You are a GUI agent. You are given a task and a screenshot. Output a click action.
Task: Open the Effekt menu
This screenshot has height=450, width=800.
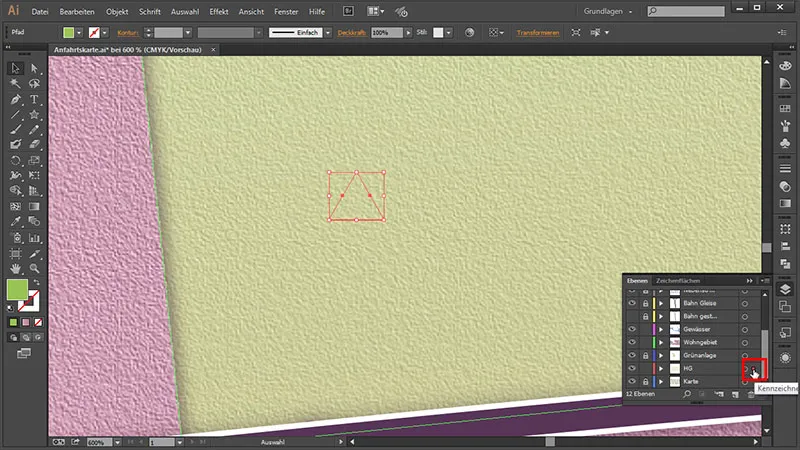point(218,11)
